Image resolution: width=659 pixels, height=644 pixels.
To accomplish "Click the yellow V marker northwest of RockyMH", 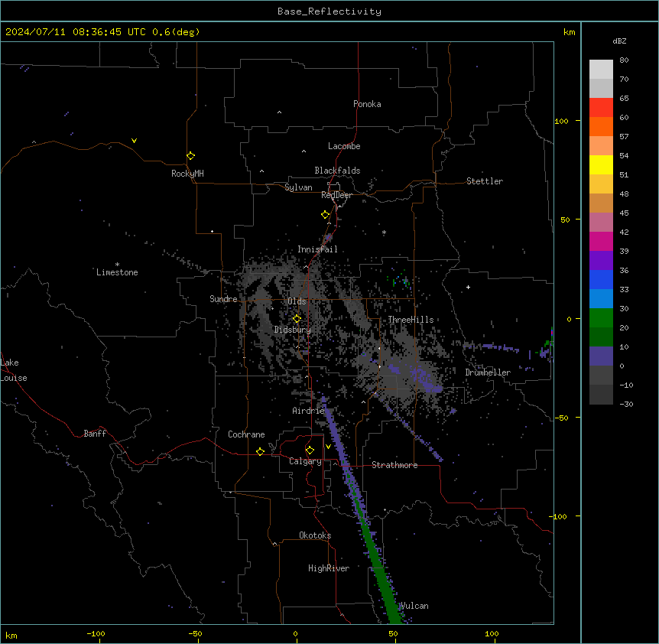I will (134, 141).
